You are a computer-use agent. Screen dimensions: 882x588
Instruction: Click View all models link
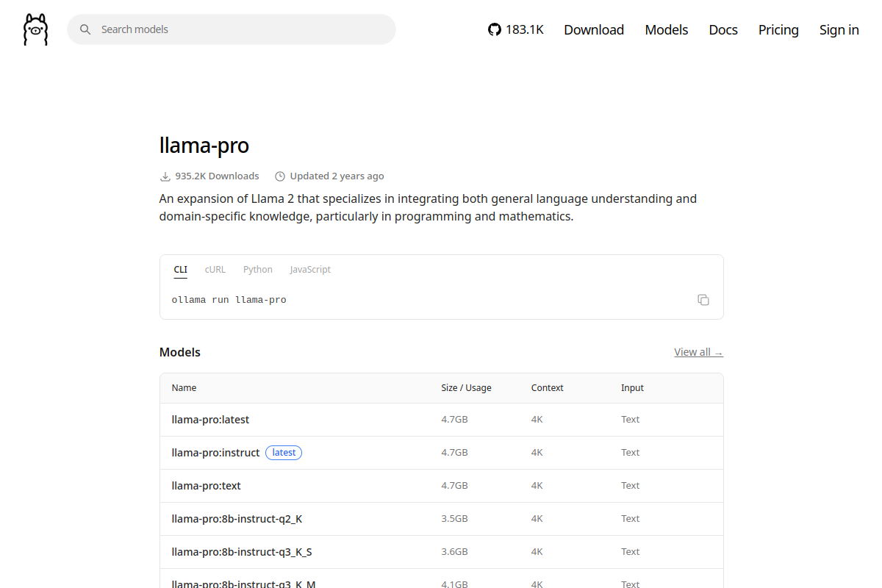pos(699,352)
